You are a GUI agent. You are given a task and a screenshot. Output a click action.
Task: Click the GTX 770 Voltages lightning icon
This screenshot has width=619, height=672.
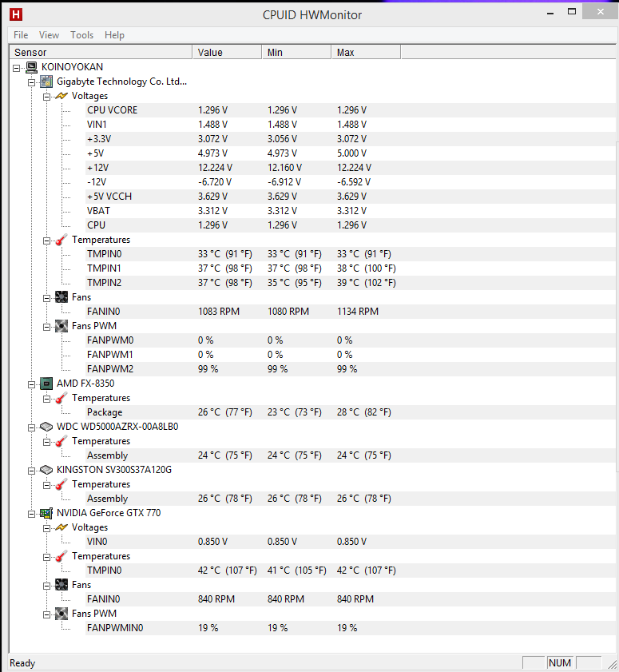coord(62,527)
